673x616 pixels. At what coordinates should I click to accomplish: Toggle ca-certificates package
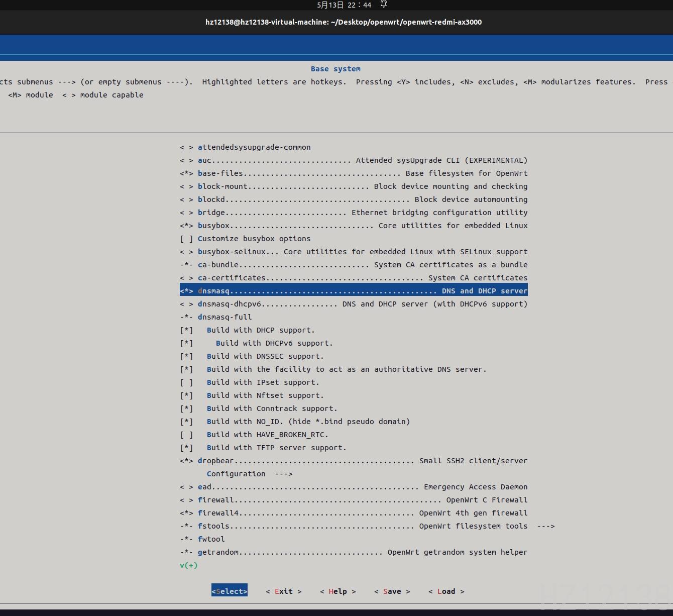pos(354,278)
